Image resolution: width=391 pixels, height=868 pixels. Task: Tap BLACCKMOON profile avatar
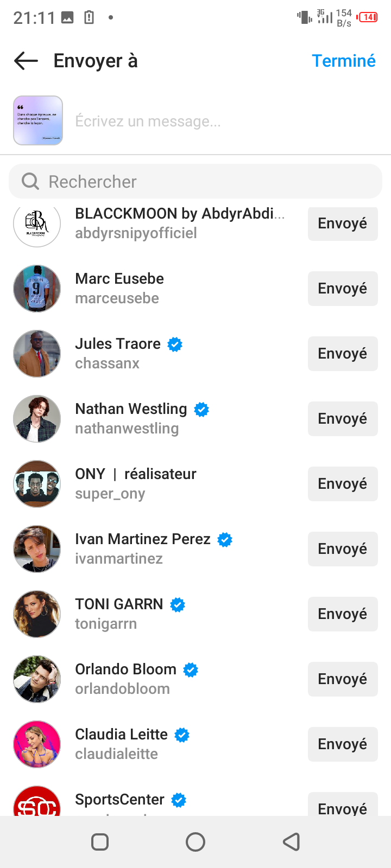point(37,224)
